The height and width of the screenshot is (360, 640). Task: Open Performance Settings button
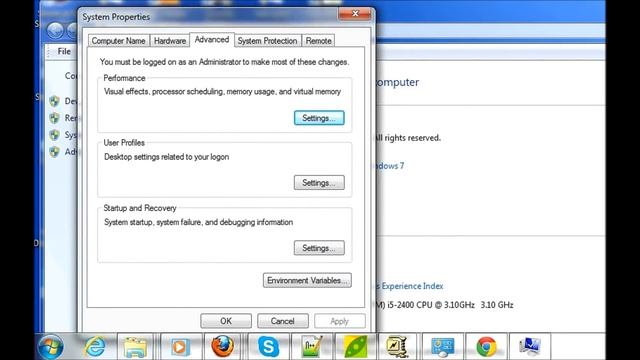(319, 118)
